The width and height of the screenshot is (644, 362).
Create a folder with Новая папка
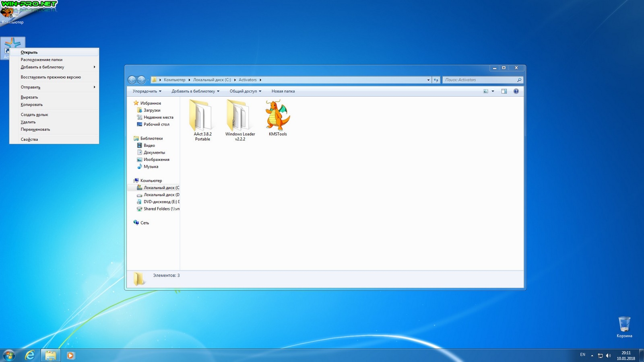(x=283, y=91)
